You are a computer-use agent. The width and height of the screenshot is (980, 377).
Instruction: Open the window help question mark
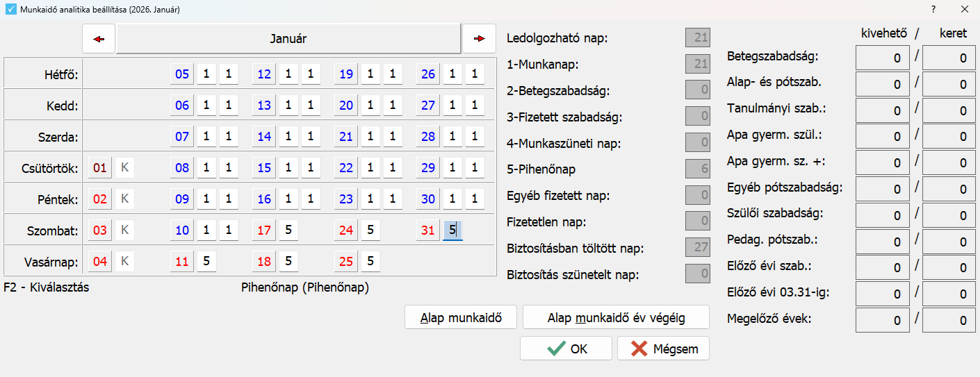[x=933, y=9]
